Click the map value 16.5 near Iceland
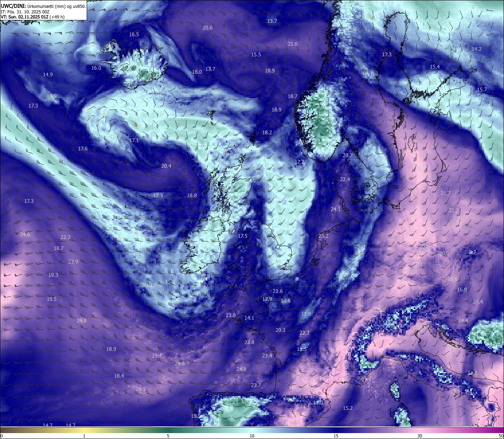This screenshot has width=504, height=439. [134, 34]
